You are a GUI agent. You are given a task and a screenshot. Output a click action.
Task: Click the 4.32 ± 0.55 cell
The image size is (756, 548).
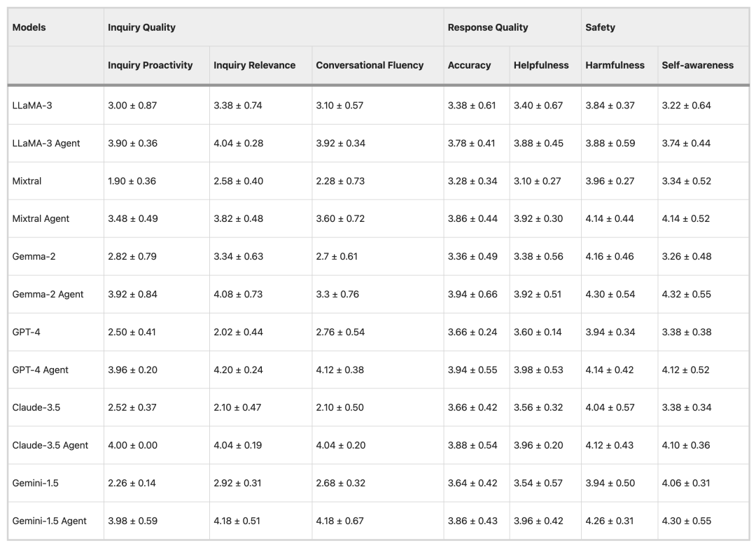click(686, 295)
